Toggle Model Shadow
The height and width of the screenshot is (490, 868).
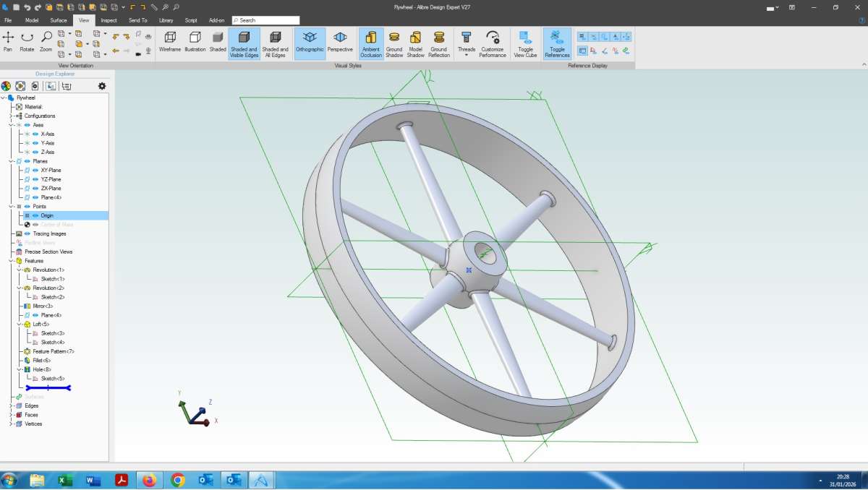tap(416, 43)
